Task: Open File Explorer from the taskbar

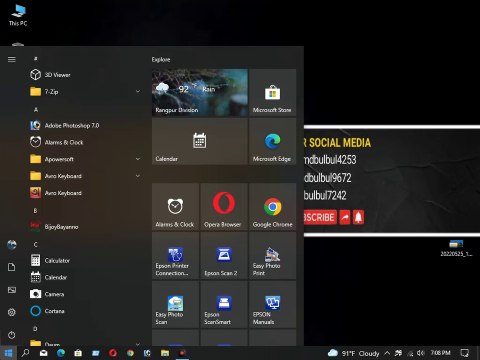Action: [x=165, y=353]
